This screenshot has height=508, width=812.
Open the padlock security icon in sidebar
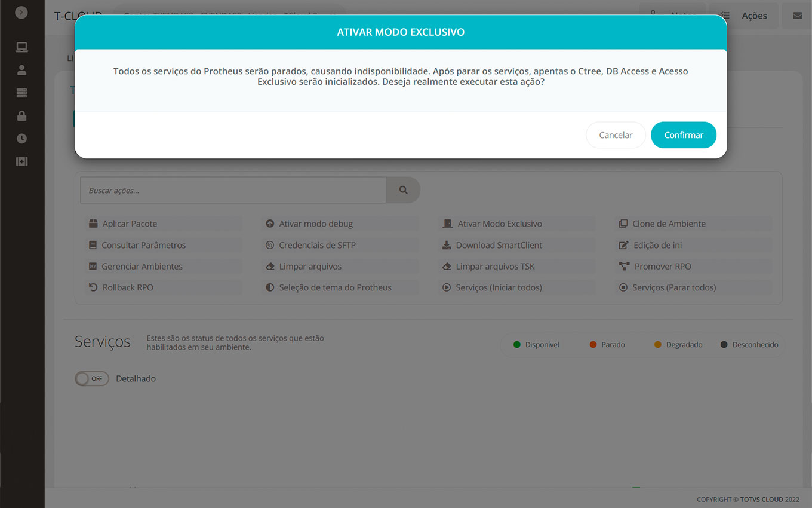tap(21, 115)
